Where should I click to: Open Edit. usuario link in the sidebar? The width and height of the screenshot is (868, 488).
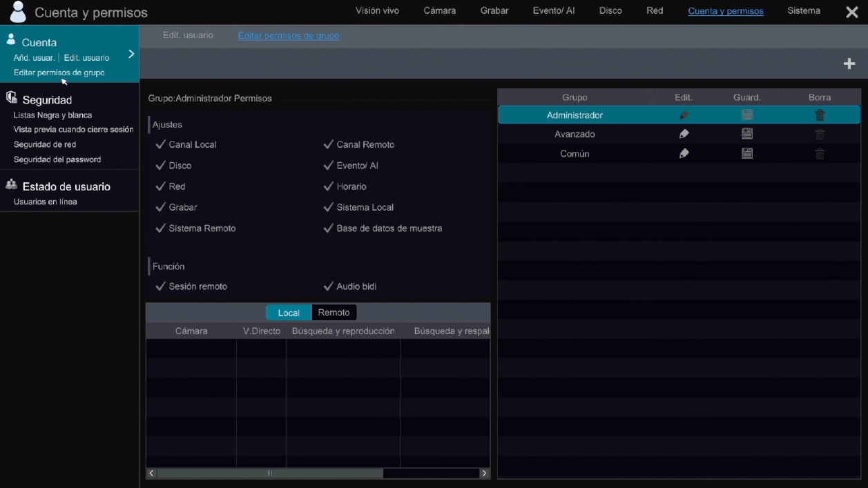pyautogui.click(x=86, y=58)
